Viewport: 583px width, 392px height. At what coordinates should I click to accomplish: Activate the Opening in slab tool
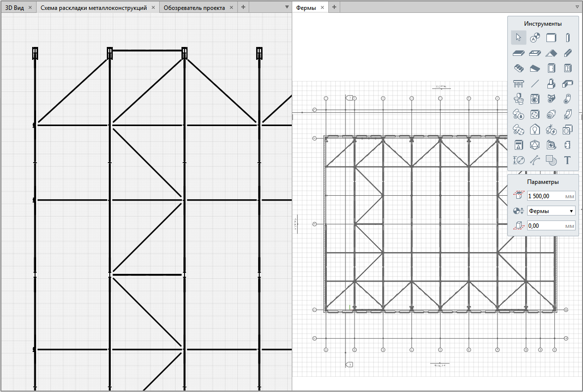tap(535, 53)
